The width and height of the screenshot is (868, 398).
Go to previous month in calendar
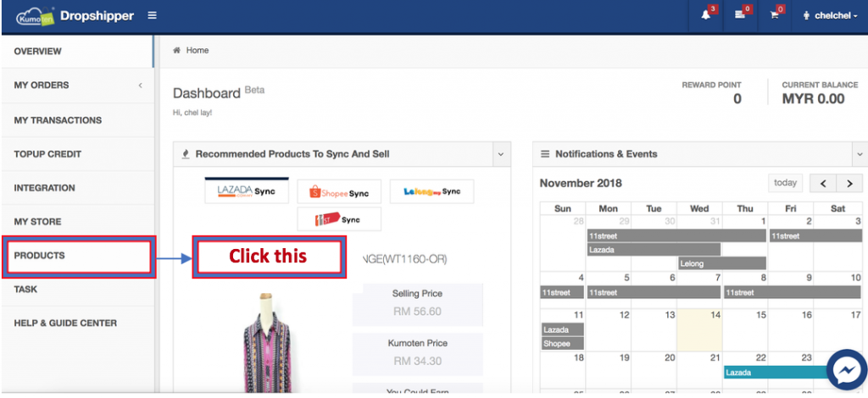[x=823, y=184]
